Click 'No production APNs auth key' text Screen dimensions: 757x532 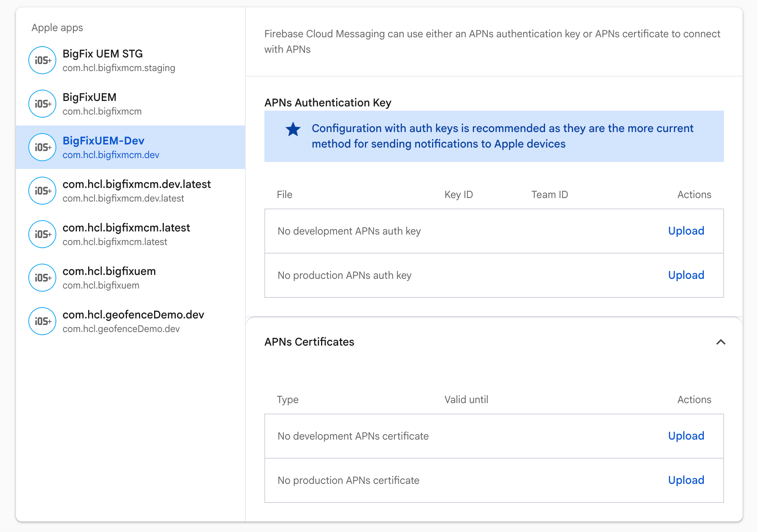tap(345, 276)
